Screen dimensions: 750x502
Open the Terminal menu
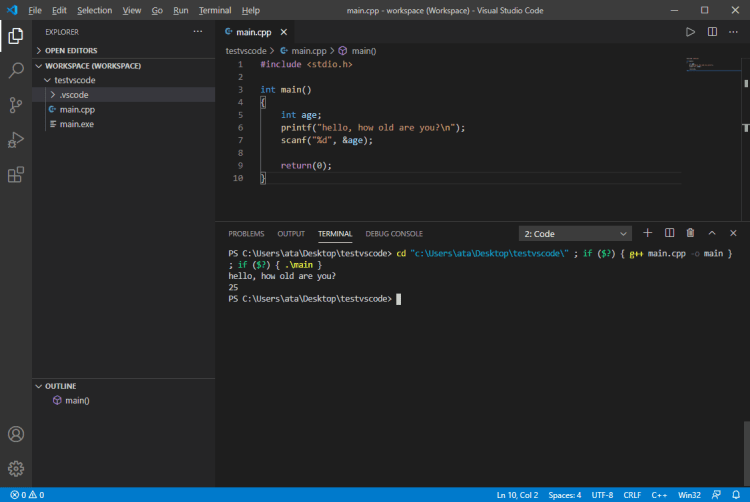(214, 10)
